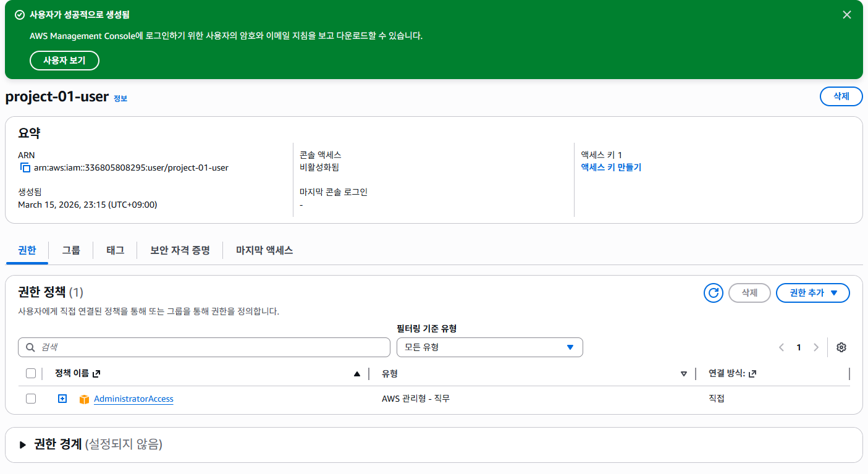Expand the AdministratorAccess policy row plus icon

(62, 399)
